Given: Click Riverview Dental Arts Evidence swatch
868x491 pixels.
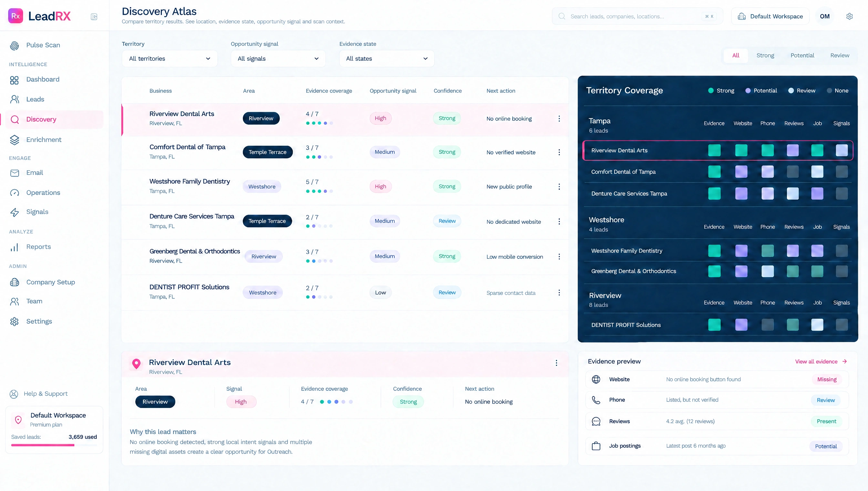Looking at the screenshot, I should 714,151.
